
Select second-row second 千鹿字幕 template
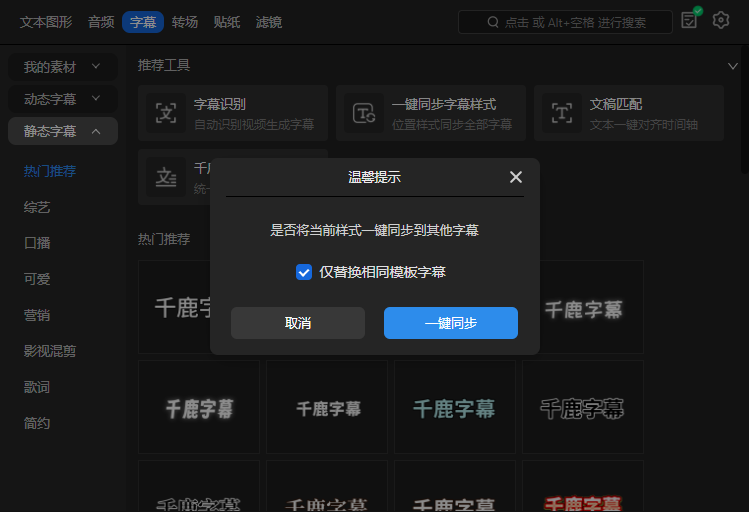pyautogui.click(x=327, y=407)
